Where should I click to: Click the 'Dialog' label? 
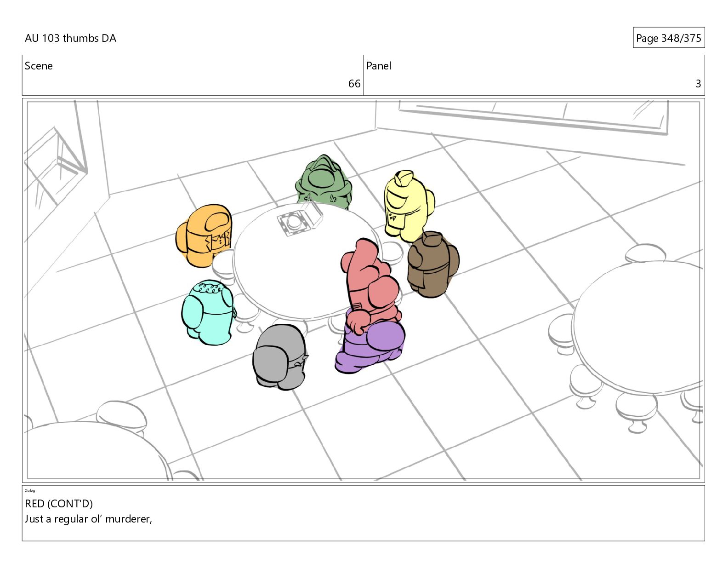click(30, 490)
